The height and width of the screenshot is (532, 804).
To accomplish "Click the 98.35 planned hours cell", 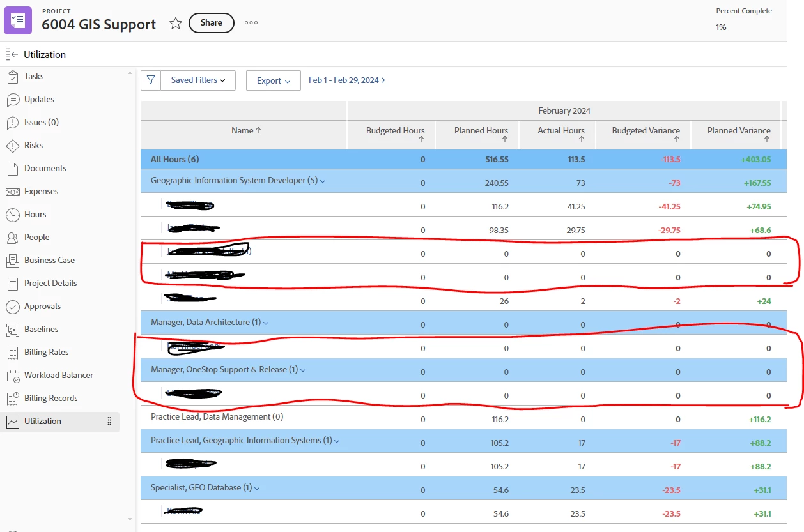I will tap(498, 231).
